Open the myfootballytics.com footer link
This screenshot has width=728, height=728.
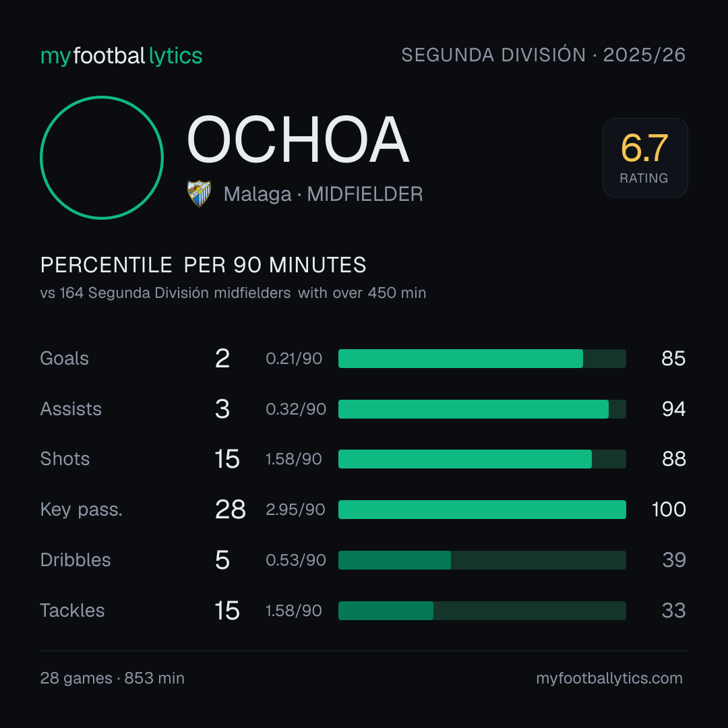pos(609,678)
